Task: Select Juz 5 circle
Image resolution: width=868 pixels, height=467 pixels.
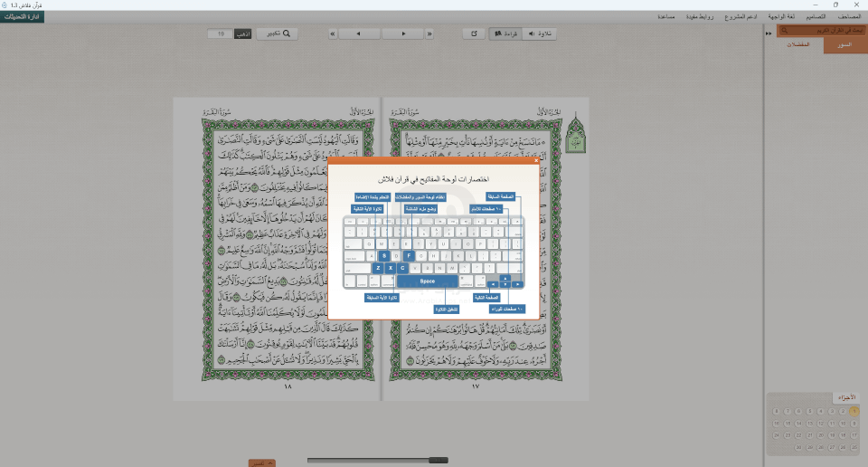Action: (810, 411)
